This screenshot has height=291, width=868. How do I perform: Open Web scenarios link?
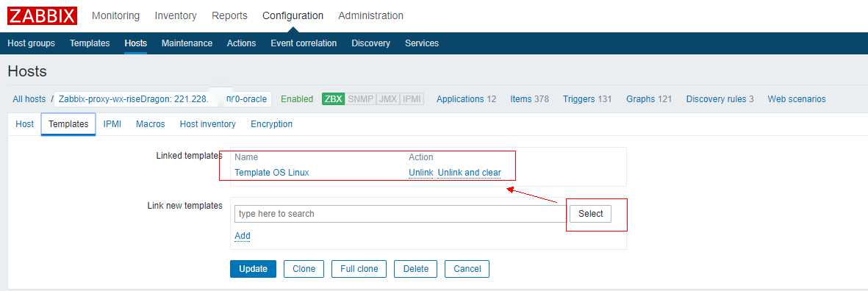797,99
